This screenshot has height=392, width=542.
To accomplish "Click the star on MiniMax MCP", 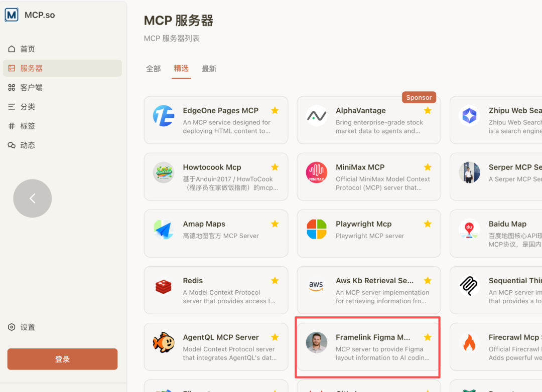I will pyautogui.click(x=428, y=167).
